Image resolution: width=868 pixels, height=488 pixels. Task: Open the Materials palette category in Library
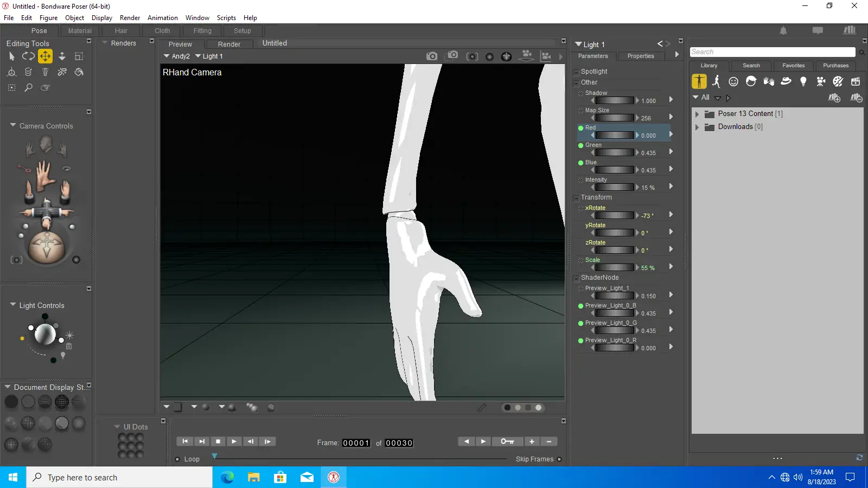point(838,82)
